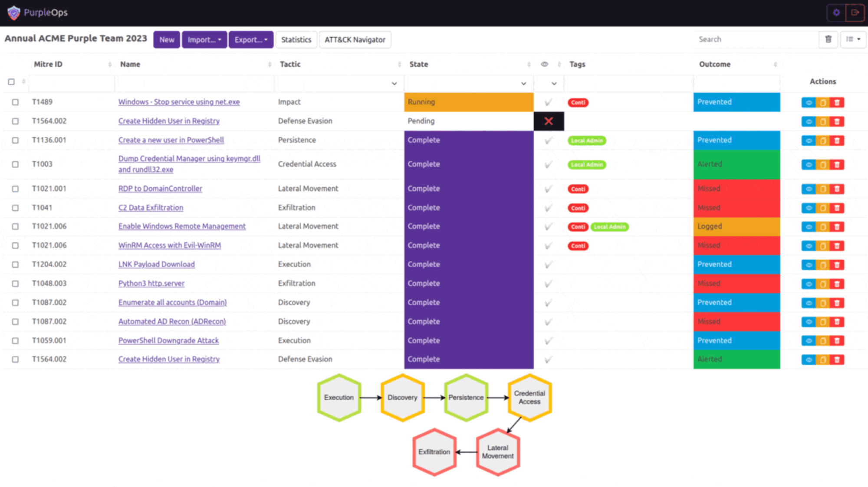Click the Search input field
The width and height of the screenshot is (868, 487).
coord(755,39)
